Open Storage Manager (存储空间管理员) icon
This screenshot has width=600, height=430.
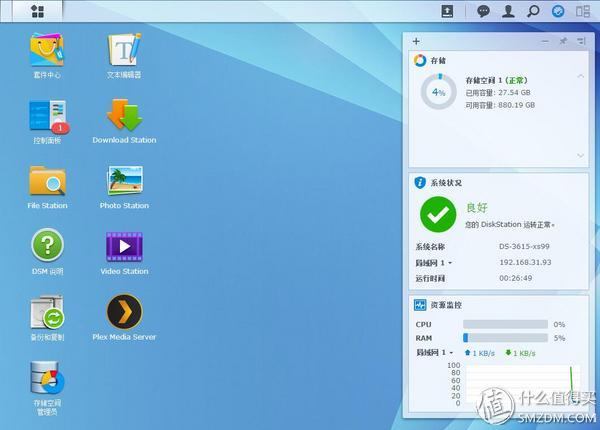47,378
